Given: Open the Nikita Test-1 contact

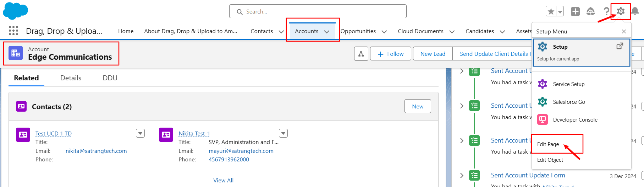Looking at the screenshot, I should pos(194,134).
